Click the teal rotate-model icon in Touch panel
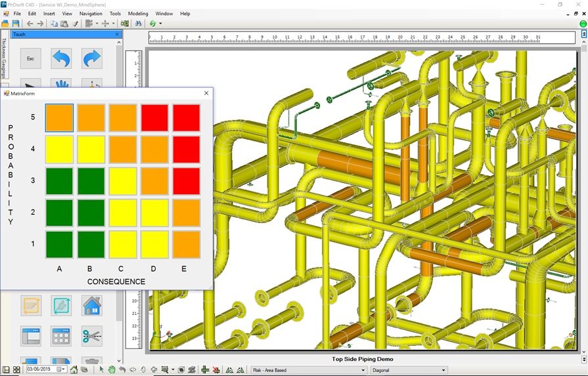 point(62,306)
